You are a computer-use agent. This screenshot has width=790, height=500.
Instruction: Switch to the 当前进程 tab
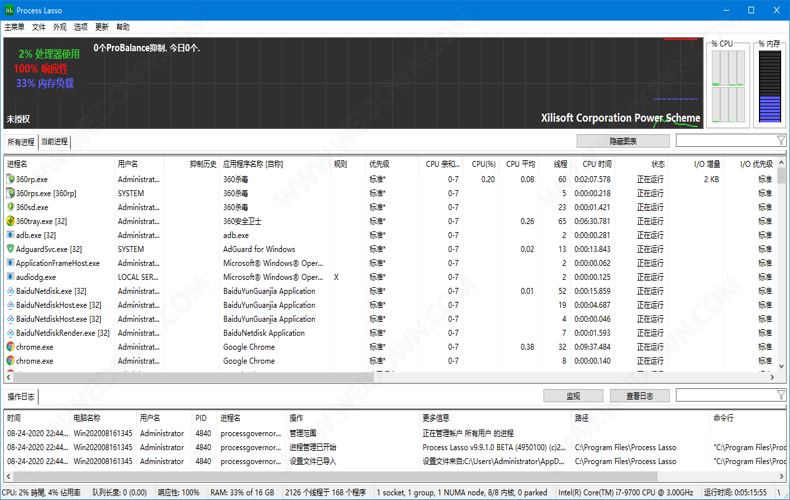[x=54, y=142]
